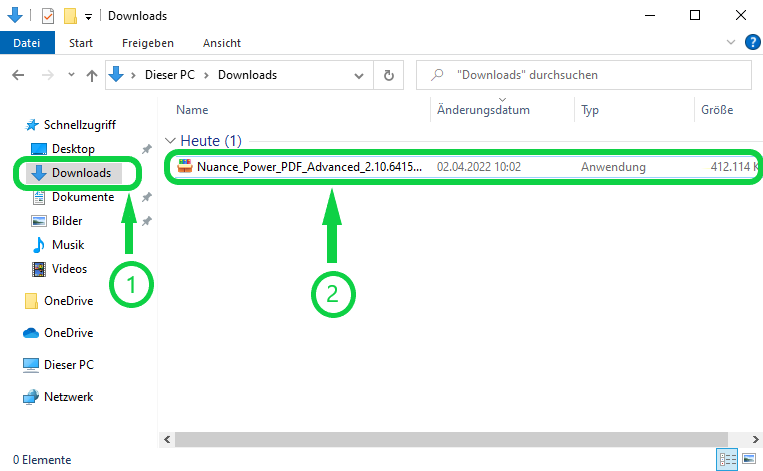Maximize the Downloads window
Viewport: 763px width, 471px height.
click(x=695, y=16)
